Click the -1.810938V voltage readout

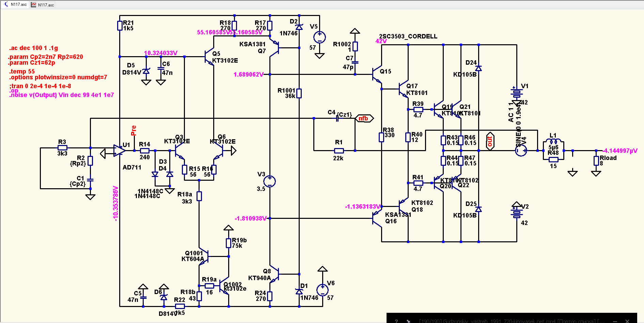[251, 219]
